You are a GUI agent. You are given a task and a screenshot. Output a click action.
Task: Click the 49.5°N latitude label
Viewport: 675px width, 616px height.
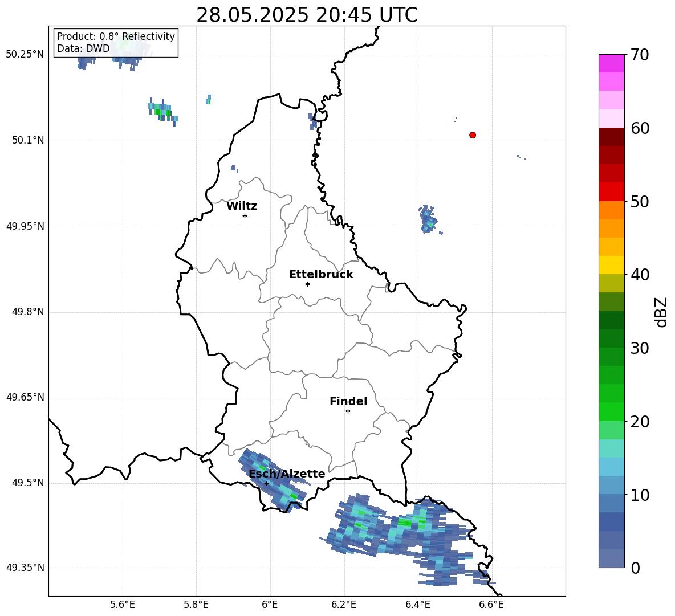tap(27, 483)
